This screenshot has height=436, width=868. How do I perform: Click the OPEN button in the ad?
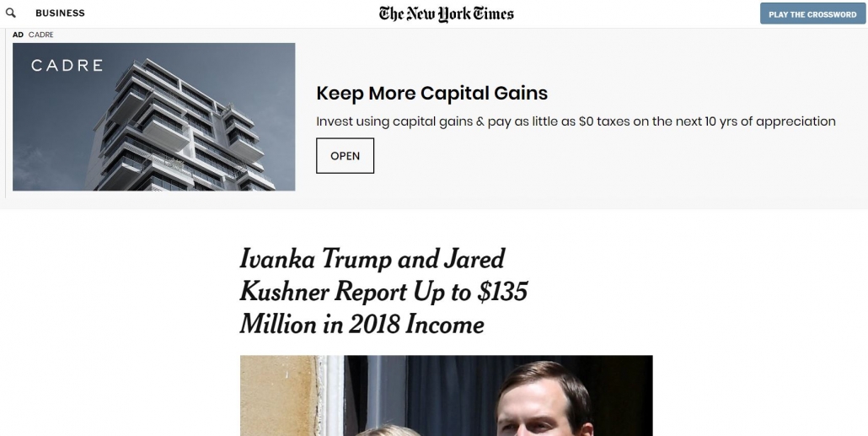[345, 156]
